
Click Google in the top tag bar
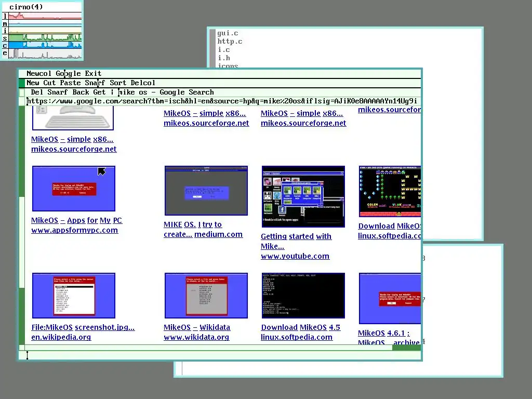click(68, 73)
